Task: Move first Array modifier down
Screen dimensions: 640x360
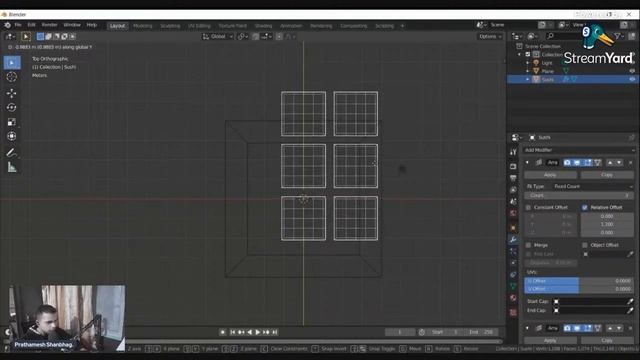Action: pos(619,163)
